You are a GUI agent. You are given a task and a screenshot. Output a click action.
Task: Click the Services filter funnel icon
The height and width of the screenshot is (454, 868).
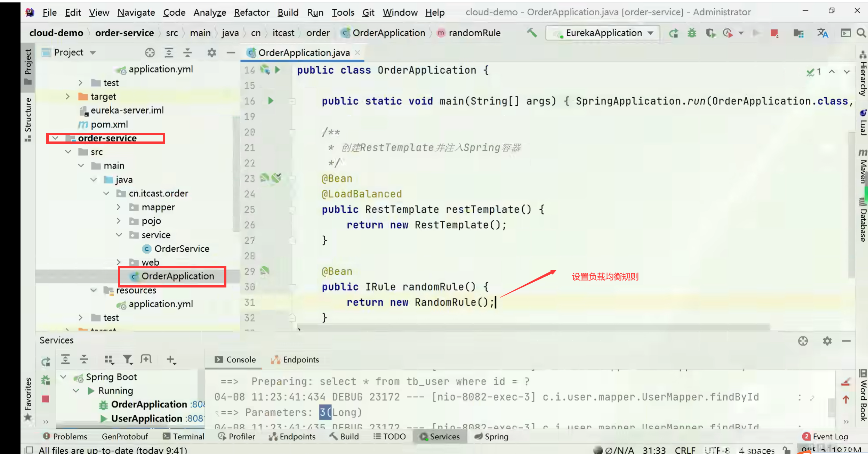pyautogui.click(x=127, y=359)
